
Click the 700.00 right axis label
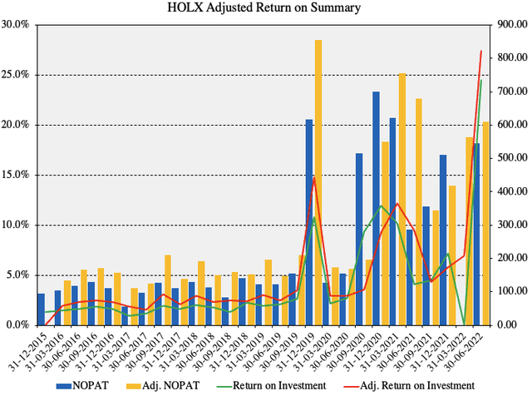(513, 92)
